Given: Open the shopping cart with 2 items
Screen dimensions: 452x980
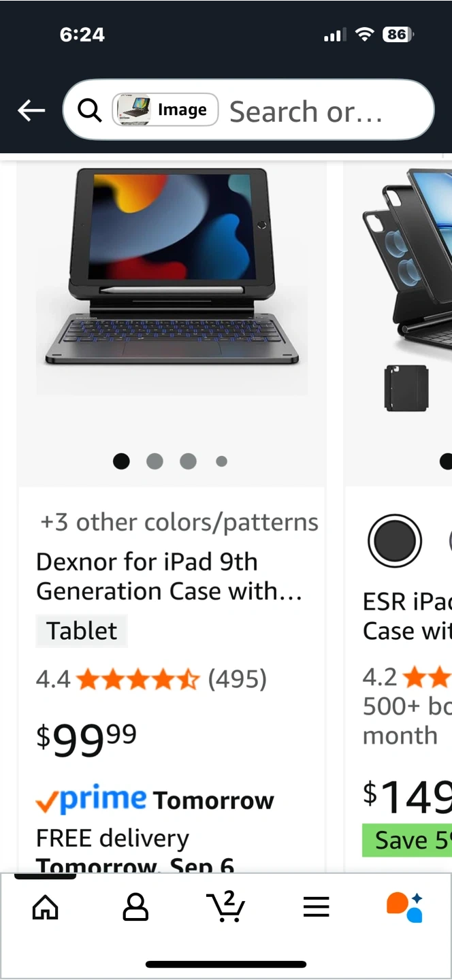Looking at the screenshot, I should [x=225, y=906].
